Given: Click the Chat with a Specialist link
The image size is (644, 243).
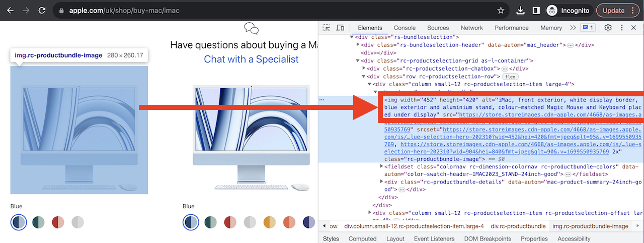Looking at the screenshot, I should [x=251, y=59].
